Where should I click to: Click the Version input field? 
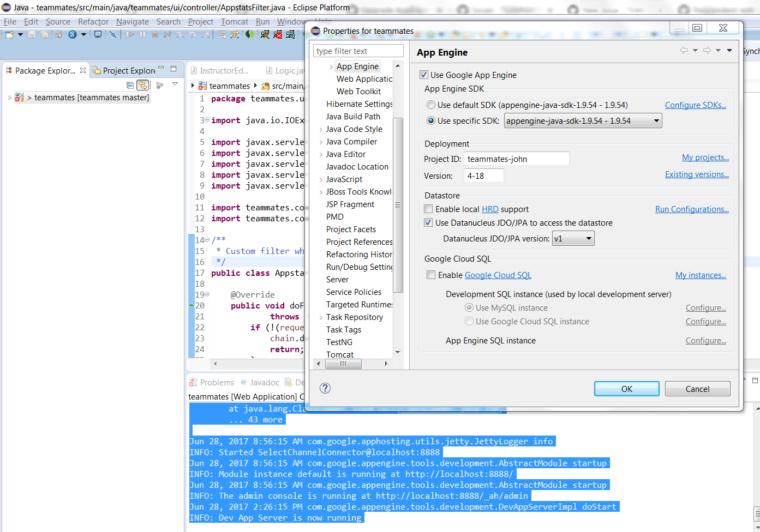[484, 176]
